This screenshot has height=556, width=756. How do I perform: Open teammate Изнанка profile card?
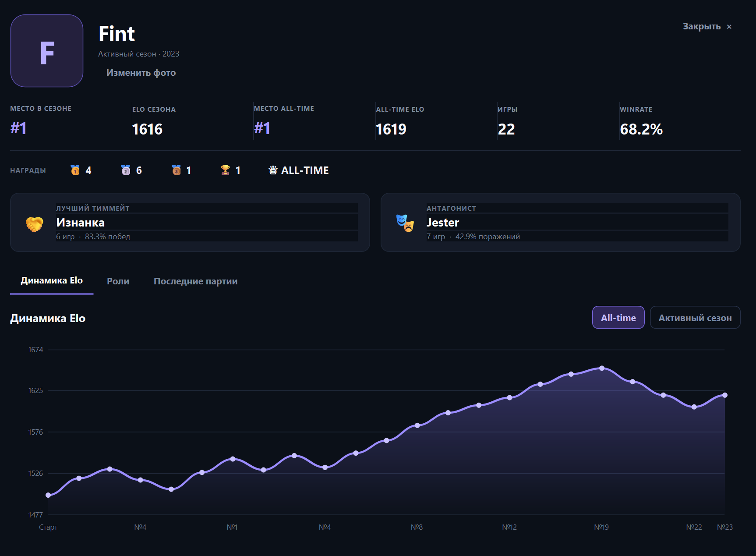190,223
